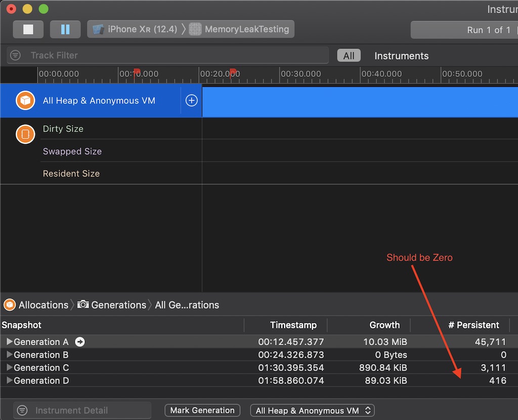Click the arrow icon next to Generation A
The height and width of the screenshot is (420, 518).
80,342
